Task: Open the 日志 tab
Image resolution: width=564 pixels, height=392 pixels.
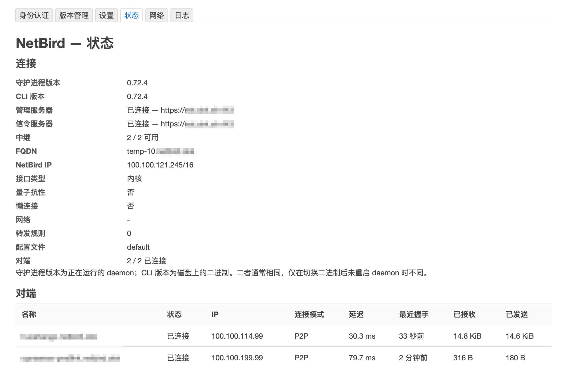Action: point(182,15)
